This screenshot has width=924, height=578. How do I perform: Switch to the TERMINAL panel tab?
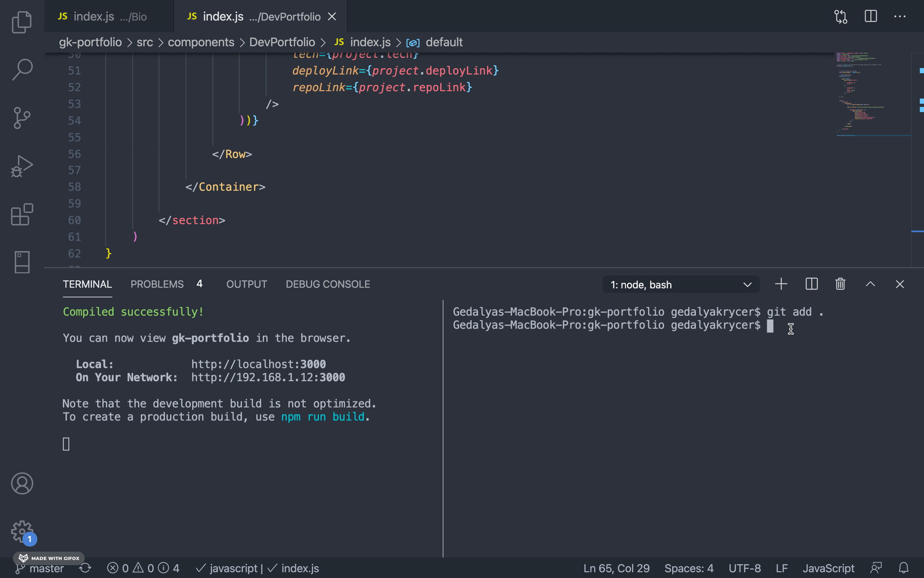[88, 284]
